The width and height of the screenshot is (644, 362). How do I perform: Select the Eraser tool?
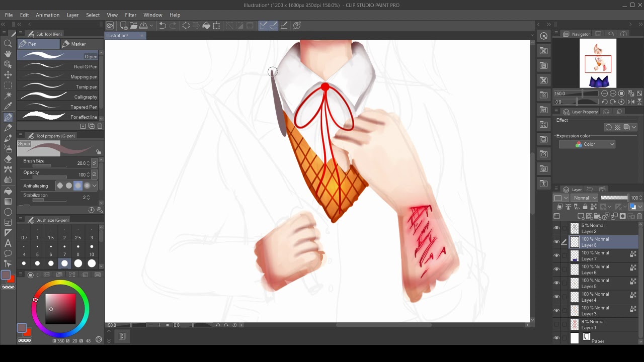pos(8,159)
